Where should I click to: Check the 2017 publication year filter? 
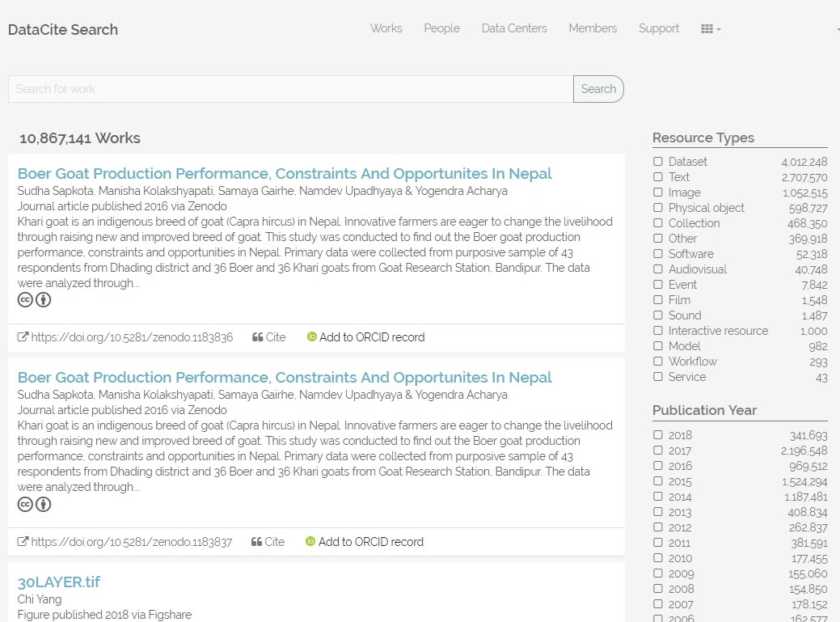[x=658, y=450]
